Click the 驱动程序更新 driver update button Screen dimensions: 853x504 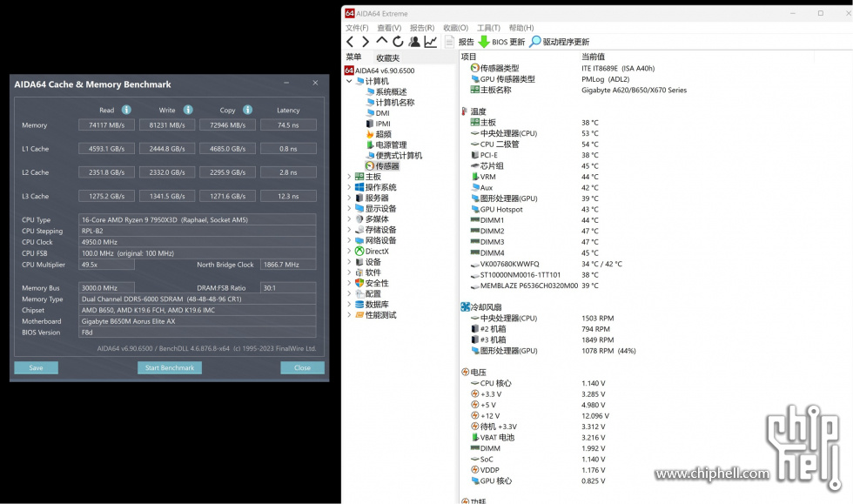(559, 42)
